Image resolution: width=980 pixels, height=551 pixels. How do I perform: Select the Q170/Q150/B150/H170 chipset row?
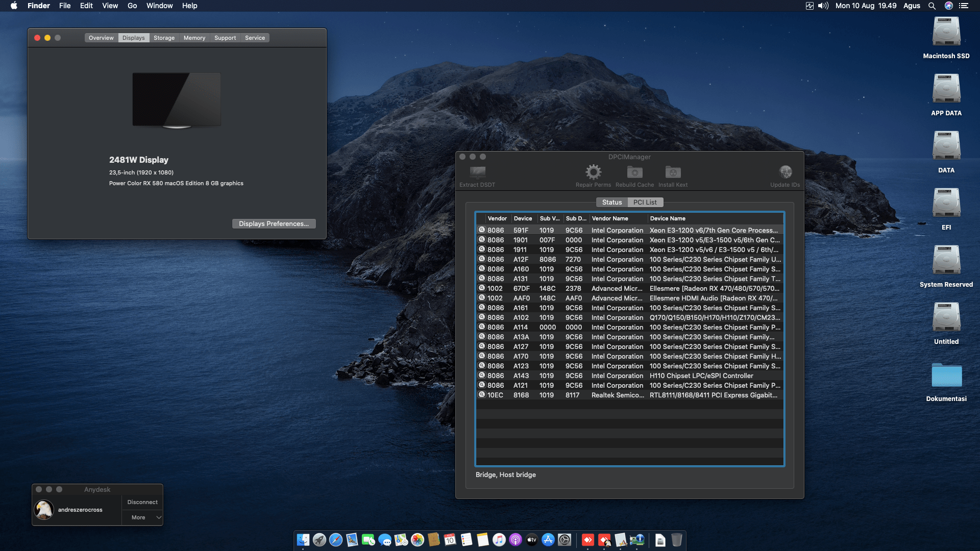[x=630, y=318]
